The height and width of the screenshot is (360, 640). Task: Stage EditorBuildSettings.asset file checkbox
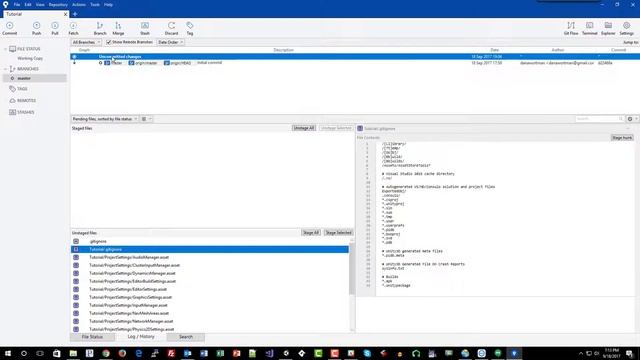(76, 281)
